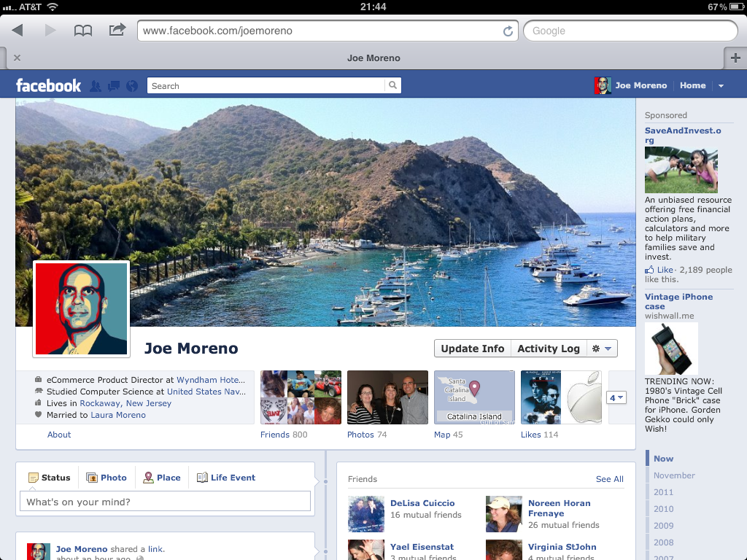This screenshot has height=560, width=747.
Task: Click the About link
Action: [59, 435]
